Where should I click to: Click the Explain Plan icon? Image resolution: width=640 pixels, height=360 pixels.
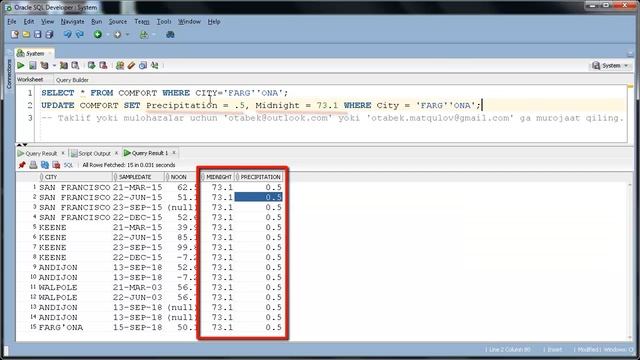tap(44, 65)
